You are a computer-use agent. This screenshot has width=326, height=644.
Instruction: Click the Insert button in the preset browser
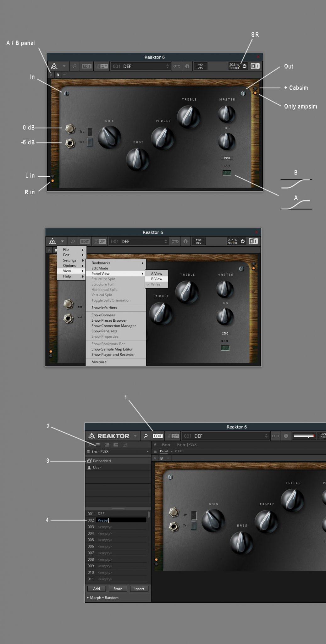[139, 589]
